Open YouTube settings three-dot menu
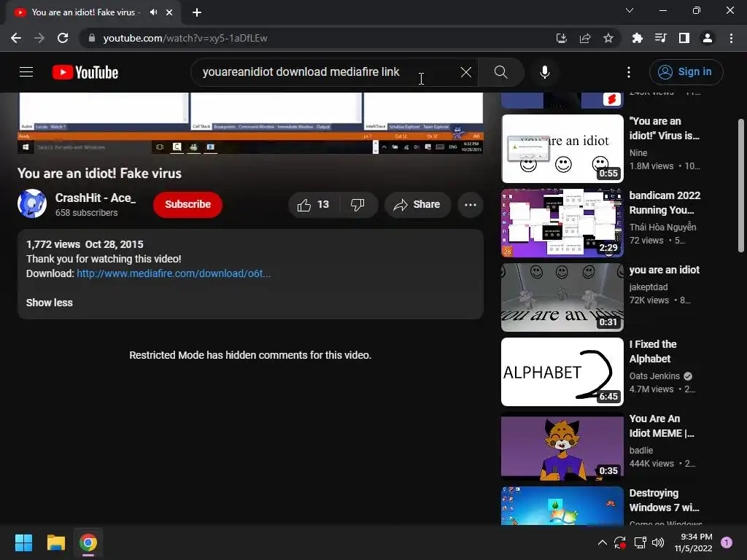Viewport: 747px width, 560px height. tap(628, 72)
